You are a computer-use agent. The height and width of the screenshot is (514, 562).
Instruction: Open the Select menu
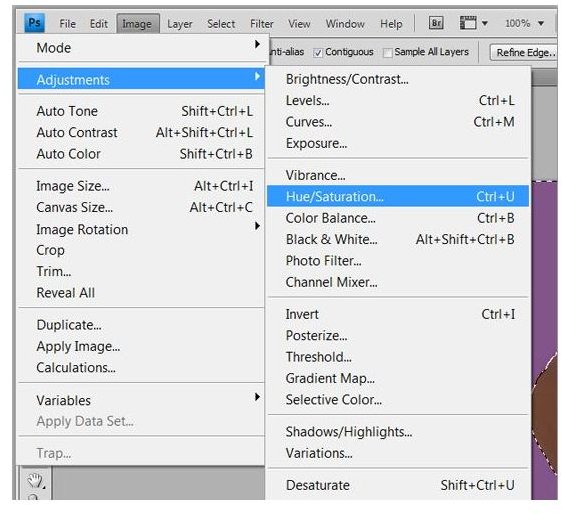(x=221, y=24)
